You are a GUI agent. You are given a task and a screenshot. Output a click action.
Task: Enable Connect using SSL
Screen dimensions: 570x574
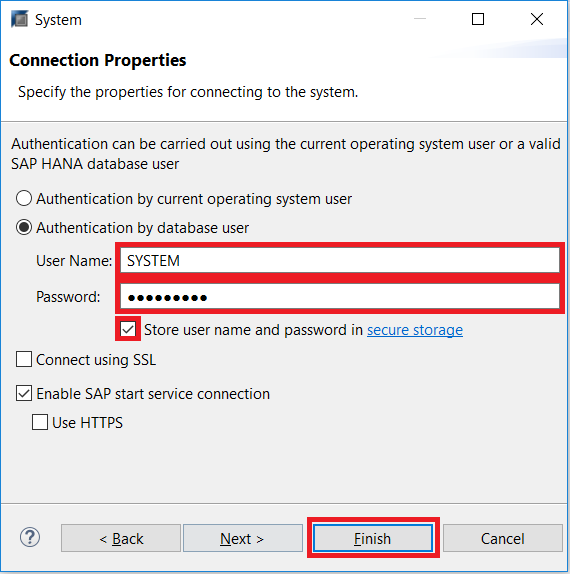tap(24, 359)
